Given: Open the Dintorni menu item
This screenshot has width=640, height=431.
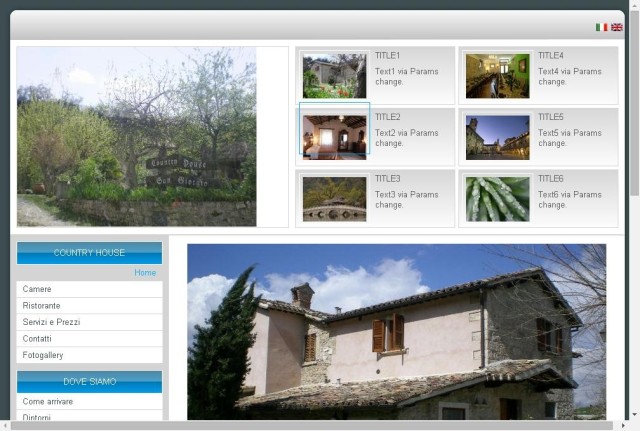Looking at the screenshot, I should coord(89,415).
